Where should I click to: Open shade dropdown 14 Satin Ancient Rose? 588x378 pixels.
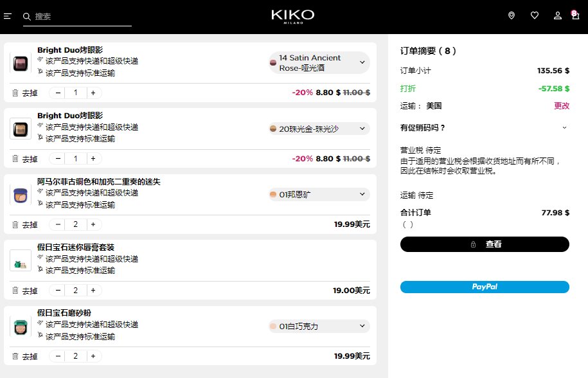point(319,62)
